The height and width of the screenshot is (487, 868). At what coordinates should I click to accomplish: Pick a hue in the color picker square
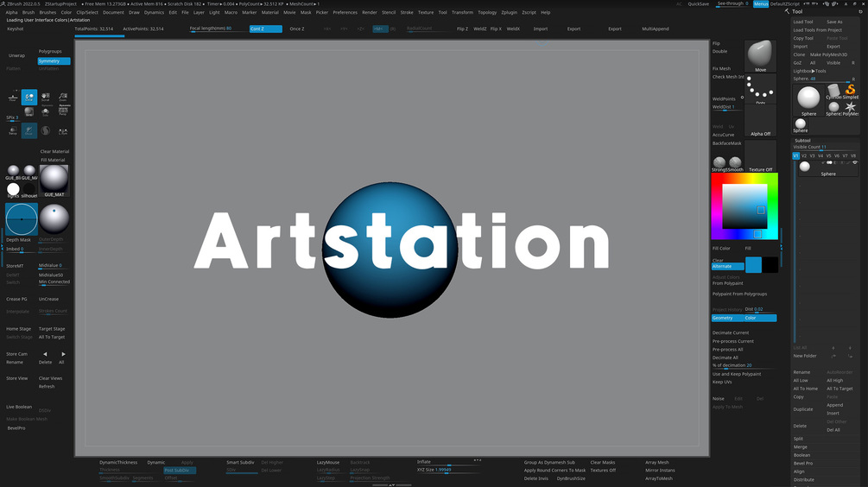point(744,206)
